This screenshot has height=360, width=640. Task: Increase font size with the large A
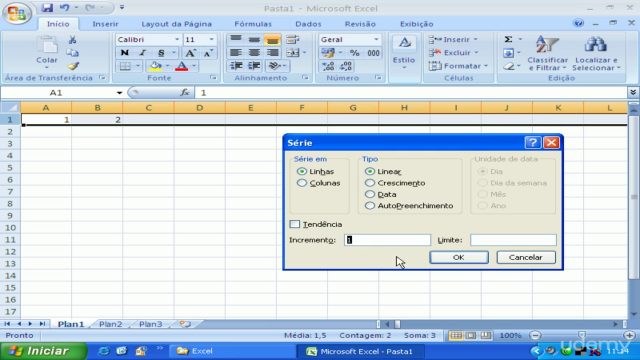click(190, 53)
